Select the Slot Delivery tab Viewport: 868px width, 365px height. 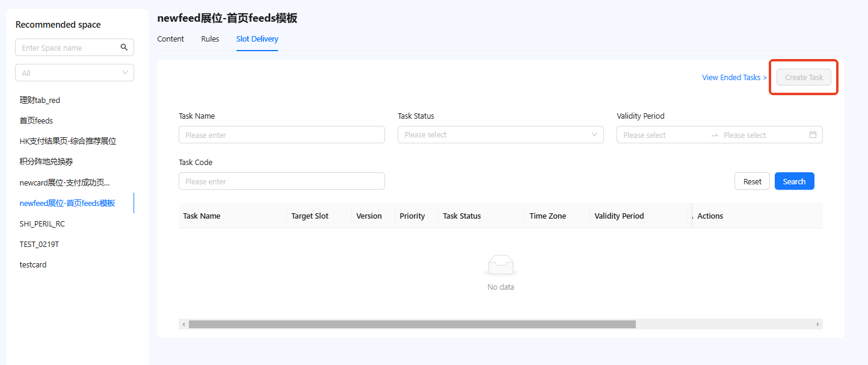pyautogui.click(x=257, y=39)
